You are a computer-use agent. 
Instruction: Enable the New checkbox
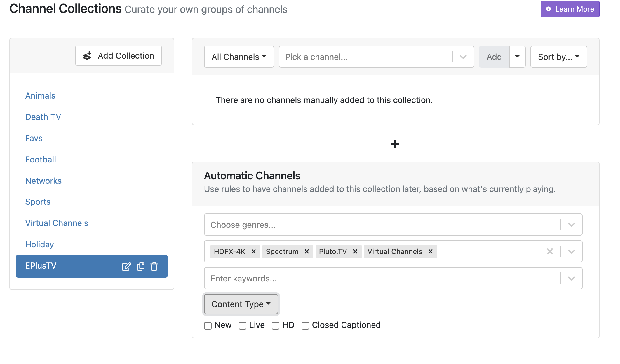pyautogui.click(x=208, y=325)
